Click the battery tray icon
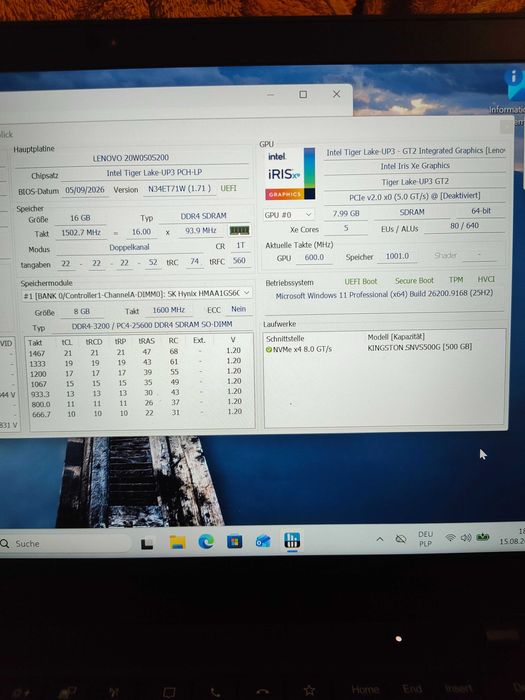 tap(483, 537)
